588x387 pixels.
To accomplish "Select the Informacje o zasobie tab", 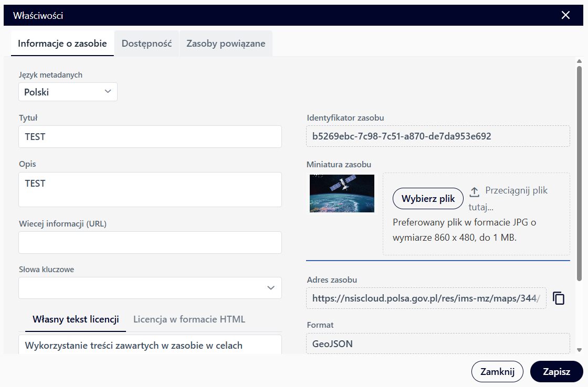I will (x=62, y=44).
